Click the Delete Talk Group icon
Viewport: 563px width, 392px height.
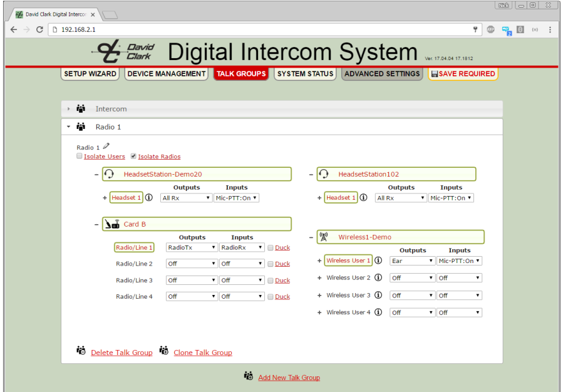click(81, 351)
